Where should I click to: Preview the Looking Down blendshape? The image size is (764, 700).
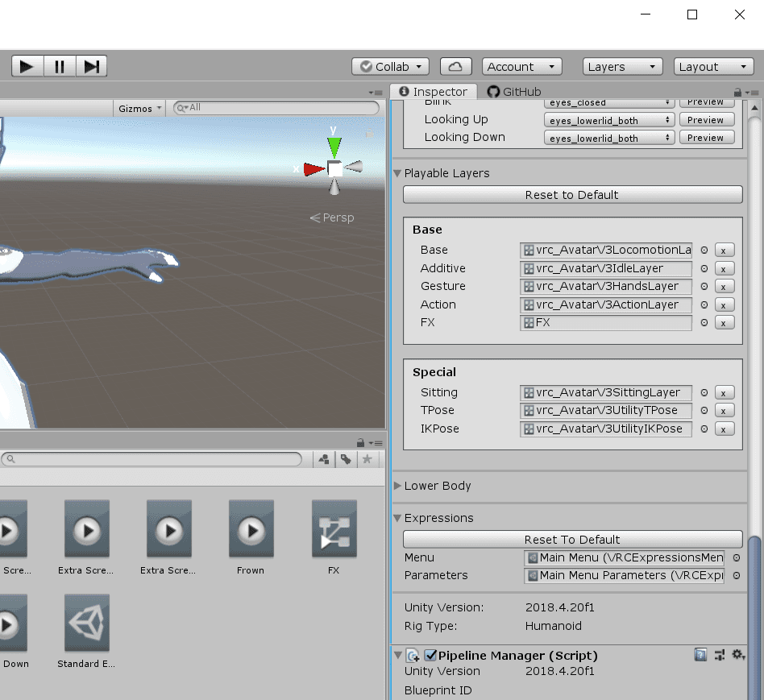click(x=705, y=138)
